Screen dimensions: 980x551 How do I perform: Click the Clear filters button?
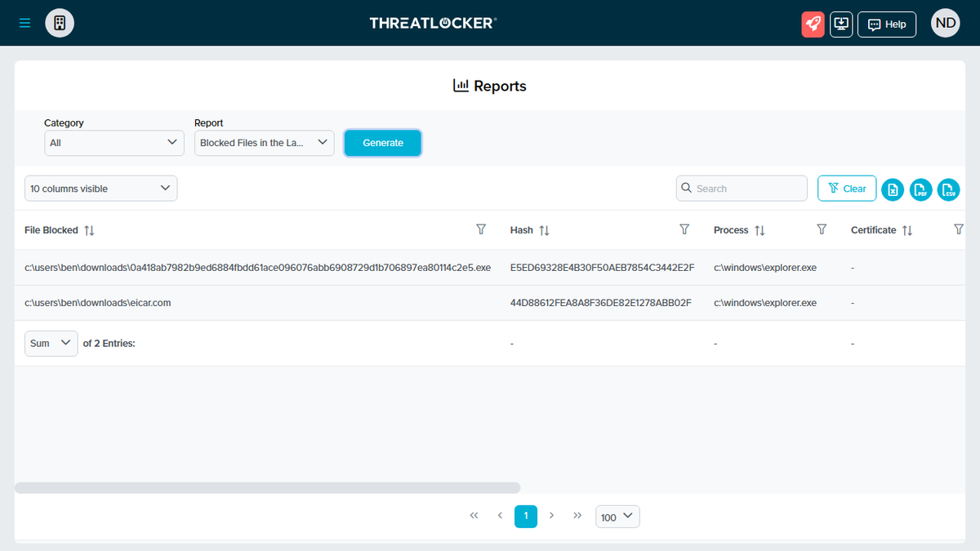coord(847,188)
